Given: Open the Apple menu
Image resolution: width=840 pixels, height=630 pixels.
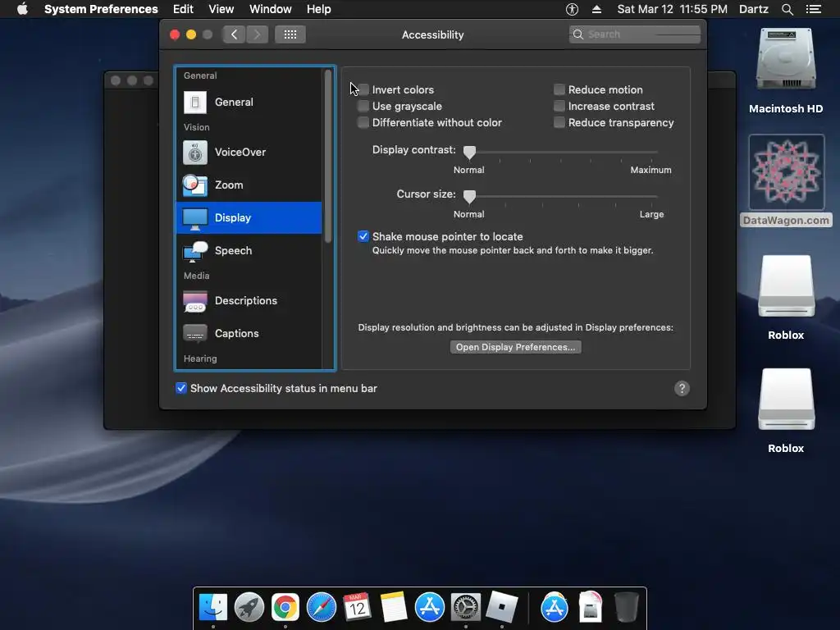Looking at the screenshot, I should (22, 9).
